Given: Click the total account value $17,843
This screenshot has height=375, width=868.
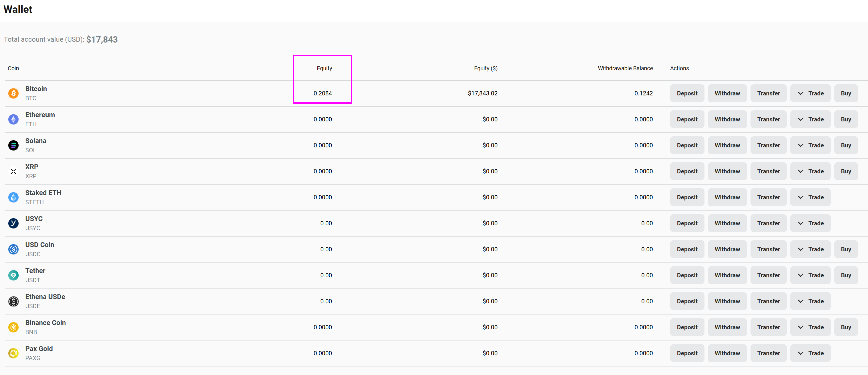Looking at the screenshot, I should coord(102,40).
